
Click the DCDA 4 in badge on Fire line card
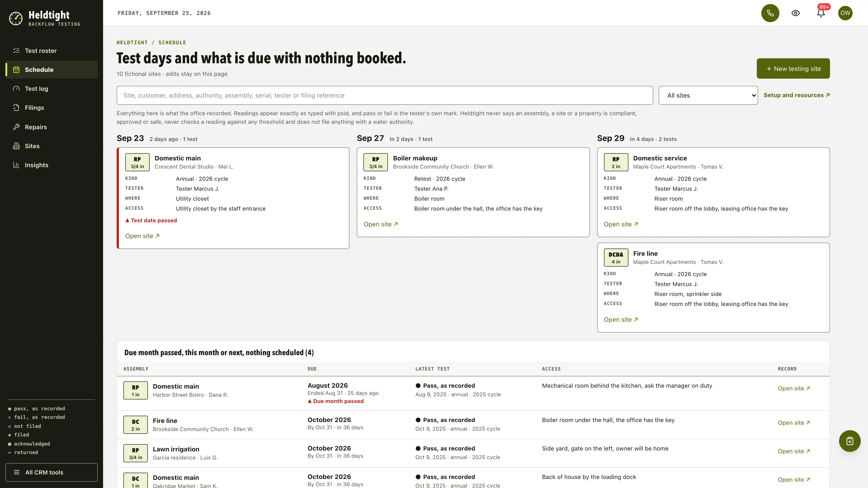click(616, 257)
